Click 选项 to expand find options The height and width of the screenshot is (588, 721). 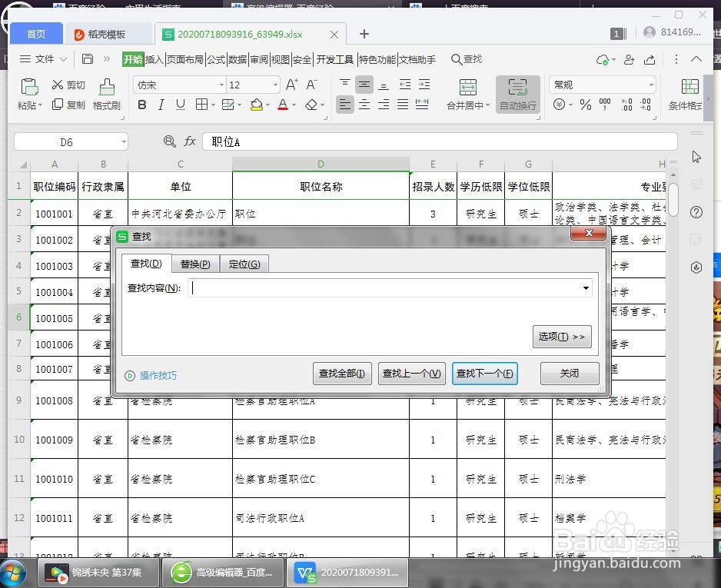(562, 337)
